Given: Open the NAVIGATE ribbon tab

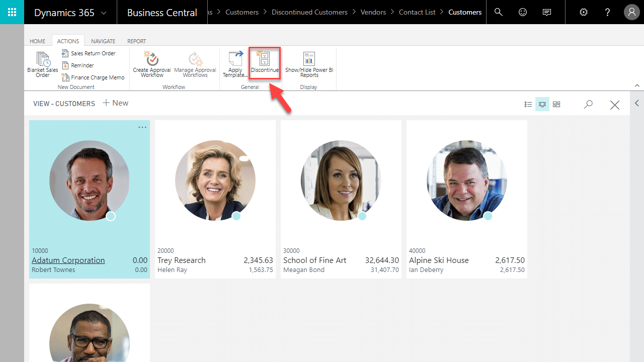Looking at the screenshot, I should 103,41.
